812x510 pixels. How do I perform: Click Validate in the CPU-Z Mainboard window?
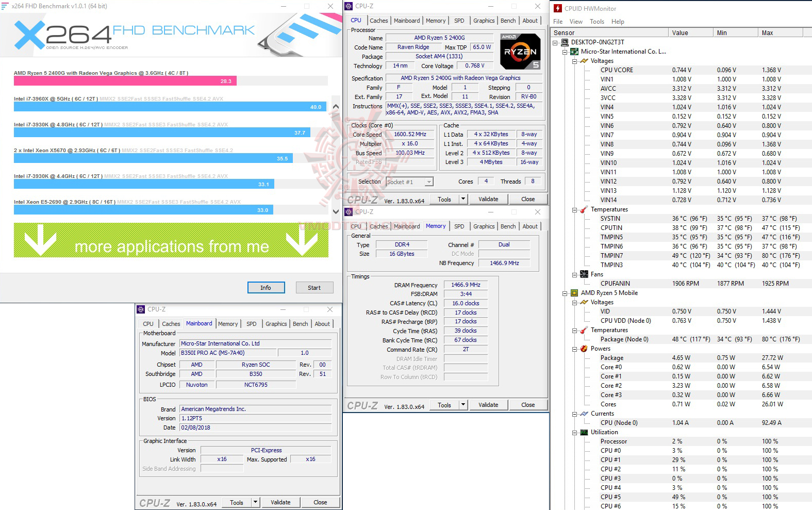[x=280, y=502]
